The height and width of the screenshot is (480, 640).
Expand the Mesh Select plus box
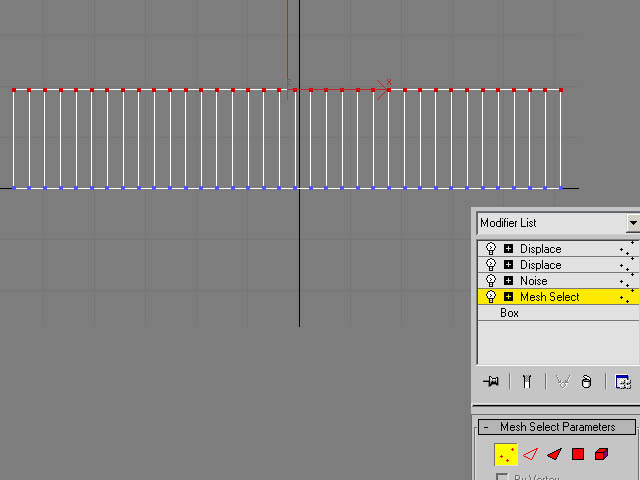coord(508,296)
